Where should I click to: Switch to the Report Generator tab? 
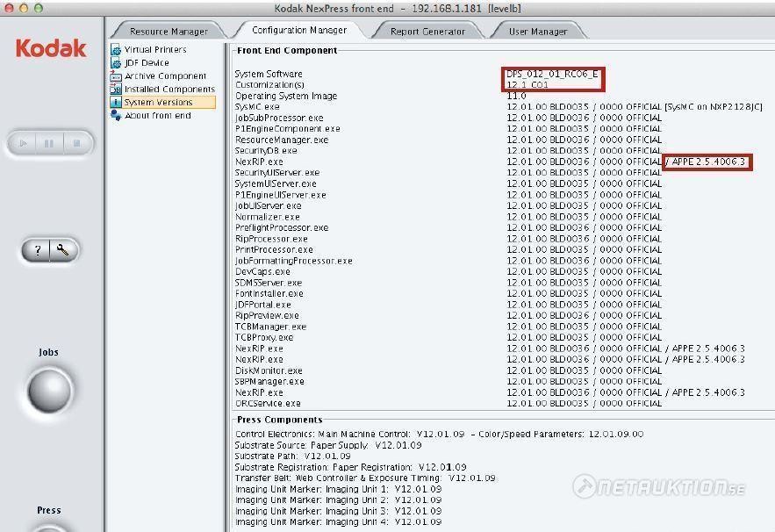tap(427, 31)
